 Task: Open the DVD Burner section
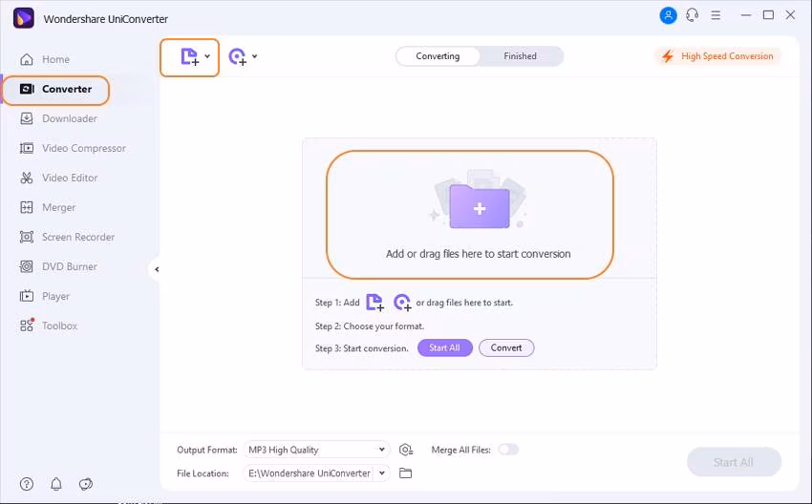tap(58, 266)
